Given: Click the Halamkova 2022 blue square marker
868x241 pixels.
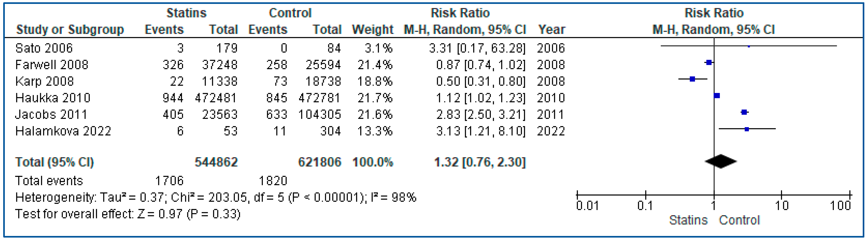Looking at the screenshot, I should (747, 129).
